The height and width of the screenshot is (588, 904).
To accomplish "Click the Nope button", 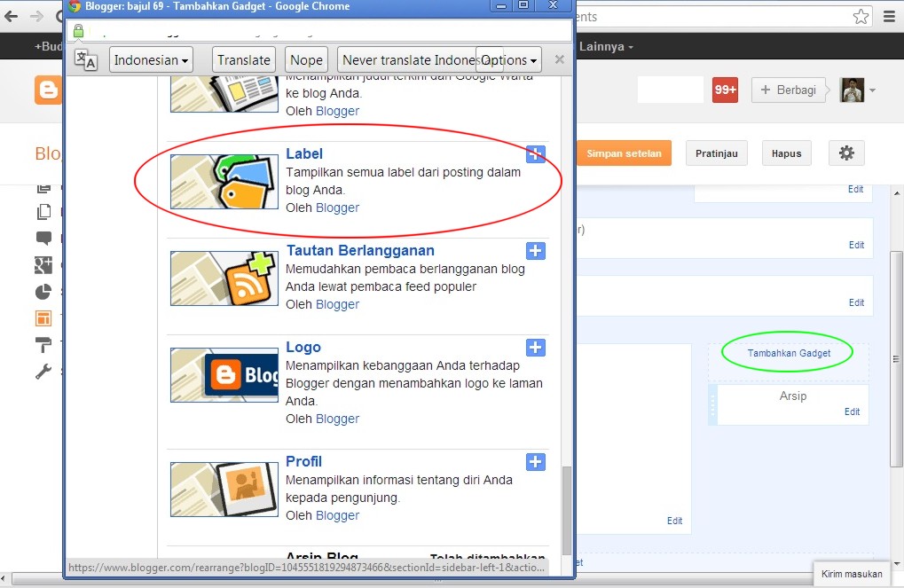I will point(306,60).
